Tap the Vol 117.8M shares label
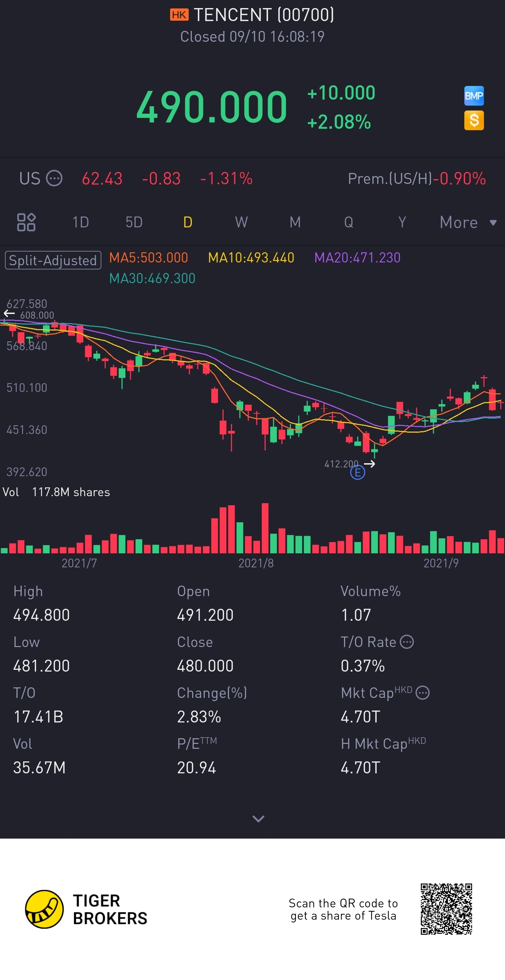Viewport: 505px width, 980px height. [x=56, y=492]
